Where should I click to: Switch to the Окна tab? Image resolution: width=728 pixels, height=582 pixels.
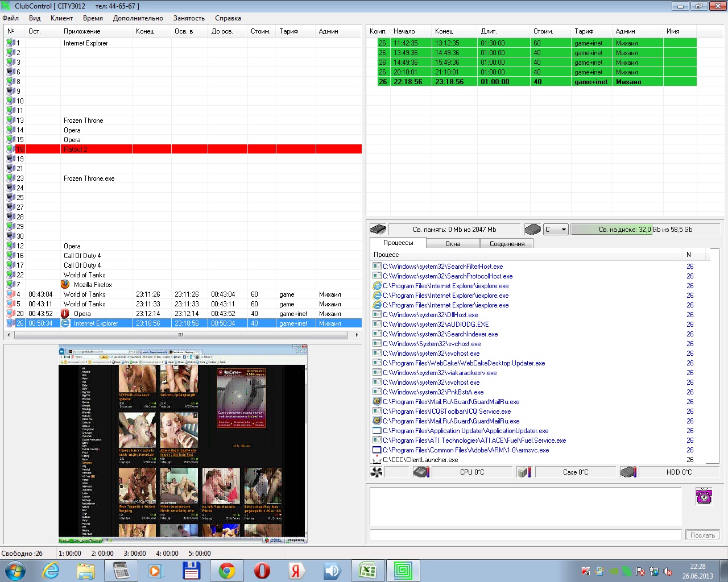point(453,244)
